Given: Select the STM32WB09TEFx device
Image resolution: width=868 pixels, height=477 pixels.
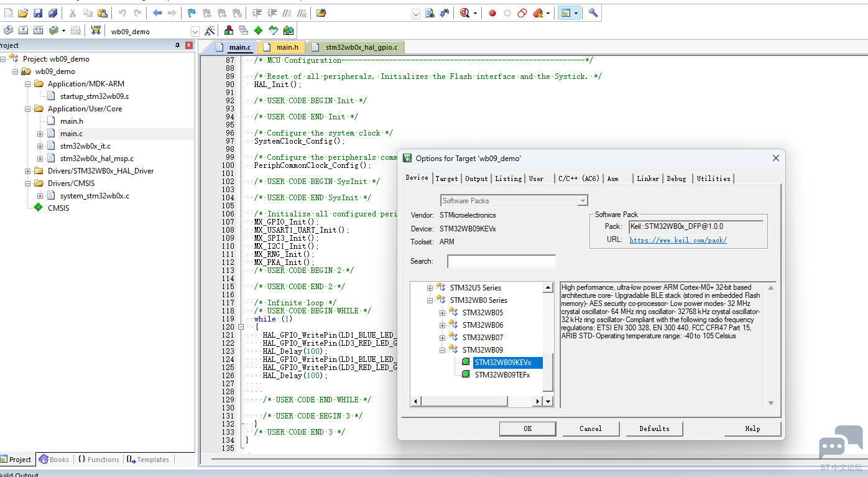Looking at the screenshot, I should coord(502,375).
